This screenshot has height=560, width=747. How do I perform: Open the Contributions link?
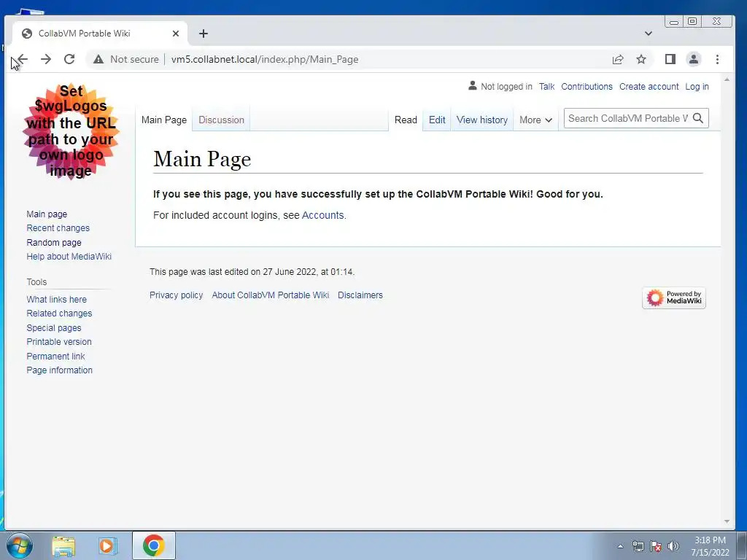click(x=587, y=87)
